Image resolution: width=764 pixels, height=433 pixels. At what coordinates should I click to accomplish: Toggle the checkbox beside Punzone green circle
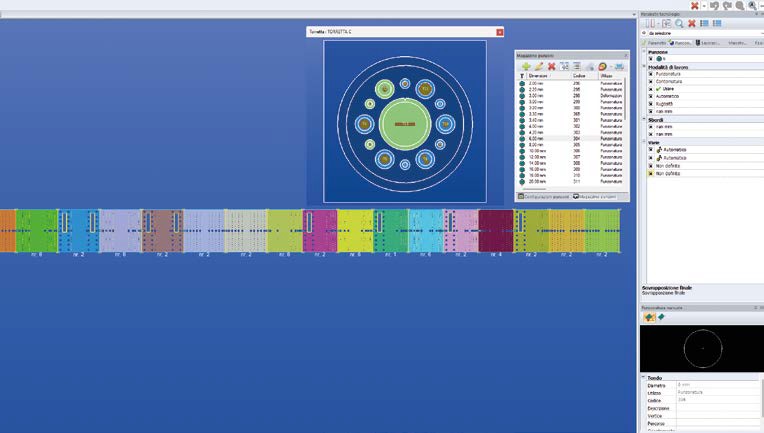(650, 58)
